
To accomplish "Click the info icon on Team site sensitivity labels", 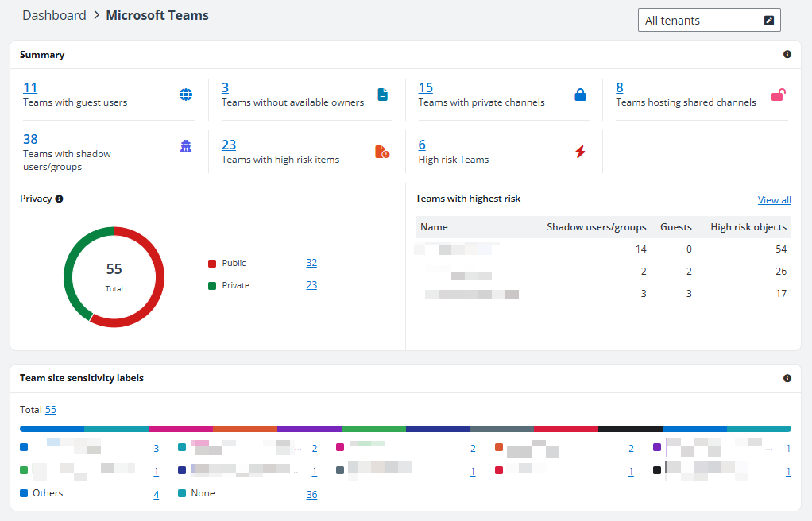I will (787, 378).
